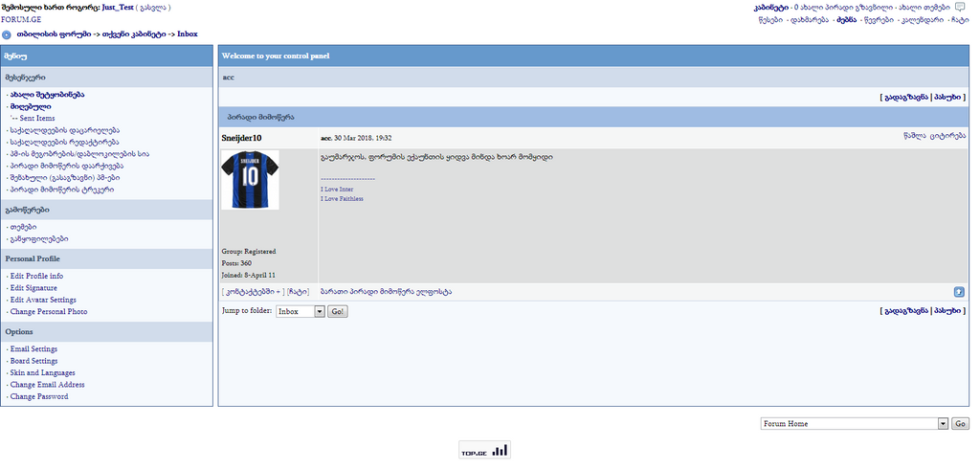Open Change Email Address

pos(48,385)
